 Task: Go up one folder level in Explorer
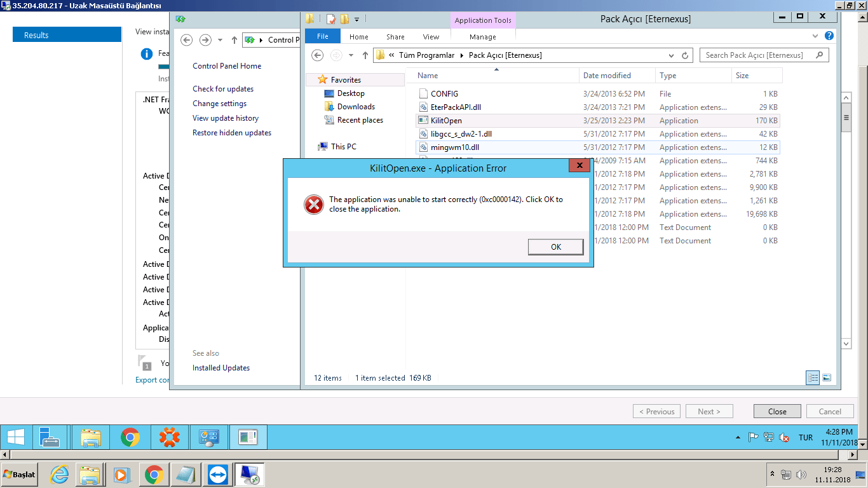tap(365, 55)
